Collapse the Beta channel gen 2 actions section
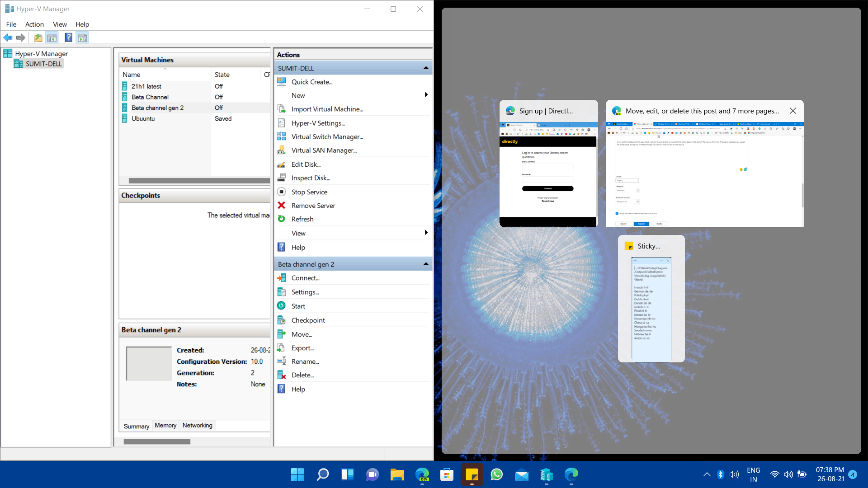Screen dimensions: 868x488 425,264
